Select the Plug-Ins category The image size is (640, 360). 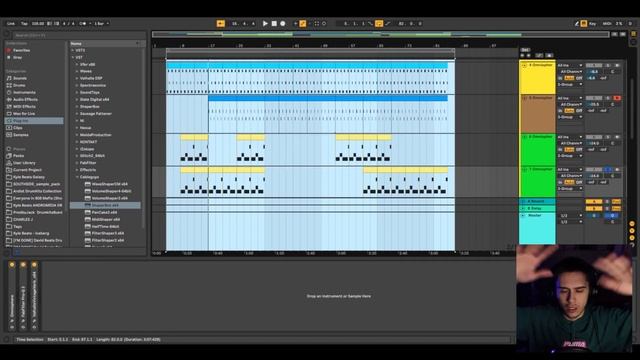pos(34,121)
